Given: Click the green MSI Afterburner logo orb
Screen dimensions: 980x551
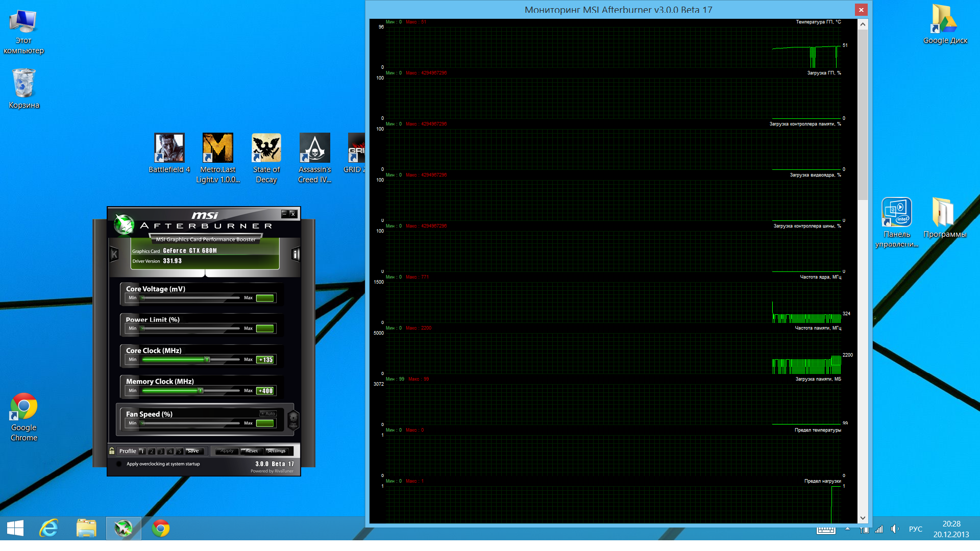Looking at the screenshot, I should (x=124, y=224).
